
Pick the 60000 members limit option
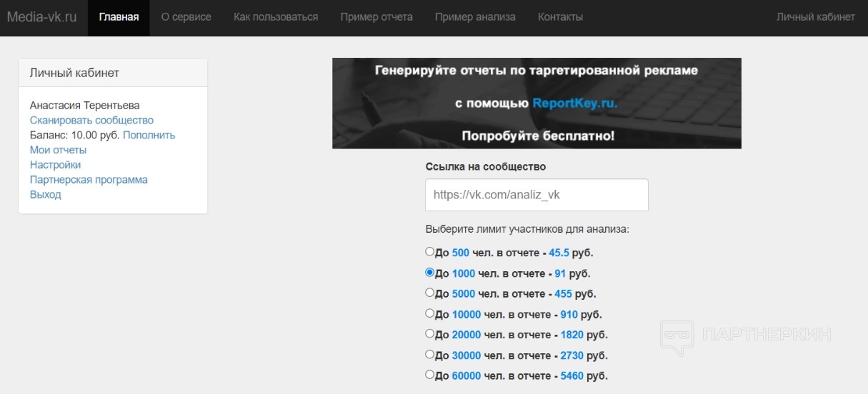(429, 375)
